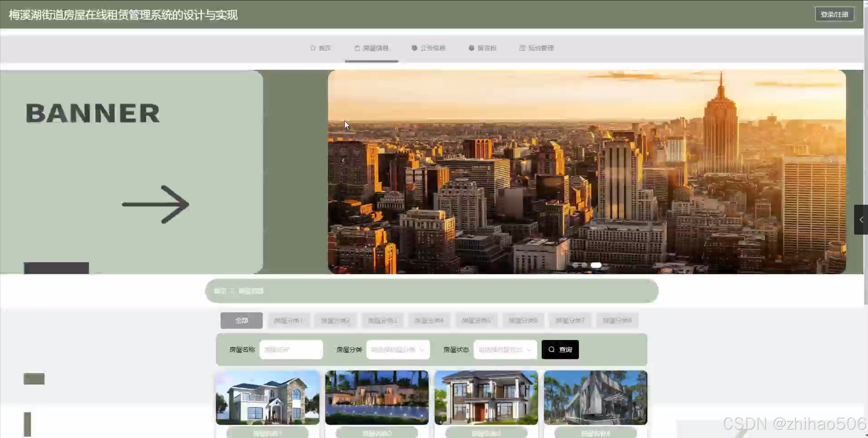868x438 pixels.
Task: Select the 房屋分类5 filter
Action: pos(476,320)
